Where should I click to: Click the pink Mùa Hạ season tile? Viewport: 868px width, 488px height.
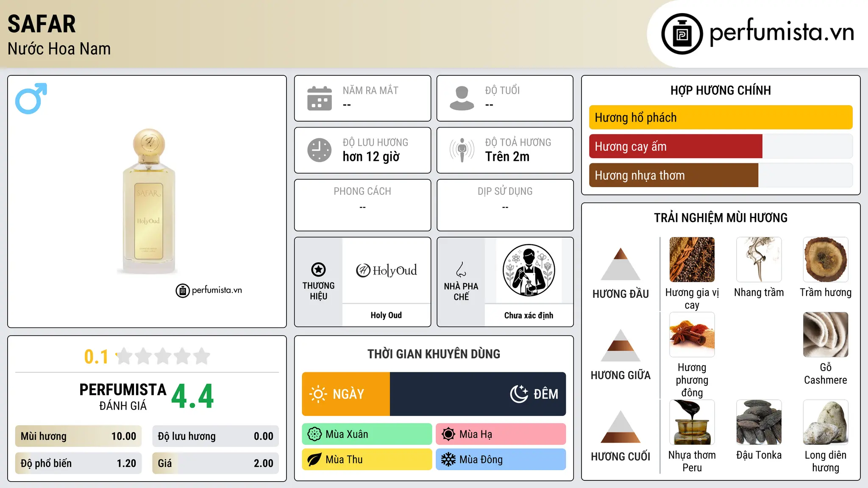[x=501, y=434]
